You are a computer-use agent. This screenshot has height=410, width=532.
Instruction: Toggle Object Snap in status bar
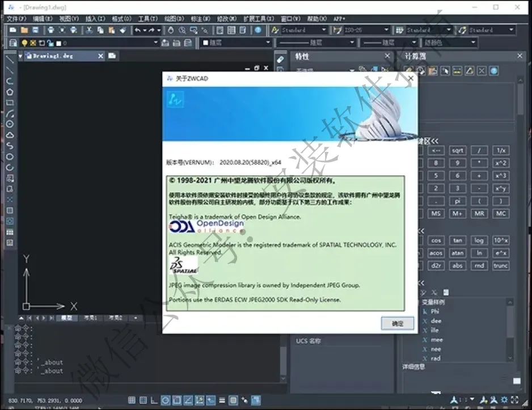(176, 400)
